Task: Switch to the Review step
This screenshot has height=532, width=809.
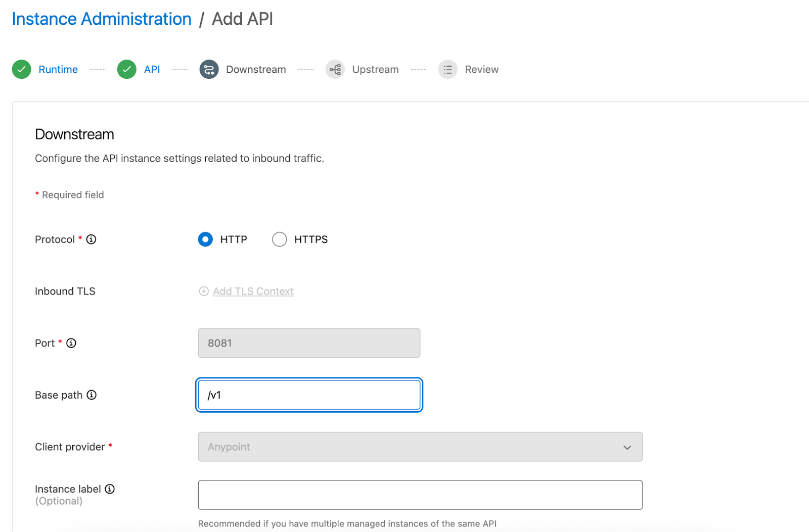Action: 481,69
